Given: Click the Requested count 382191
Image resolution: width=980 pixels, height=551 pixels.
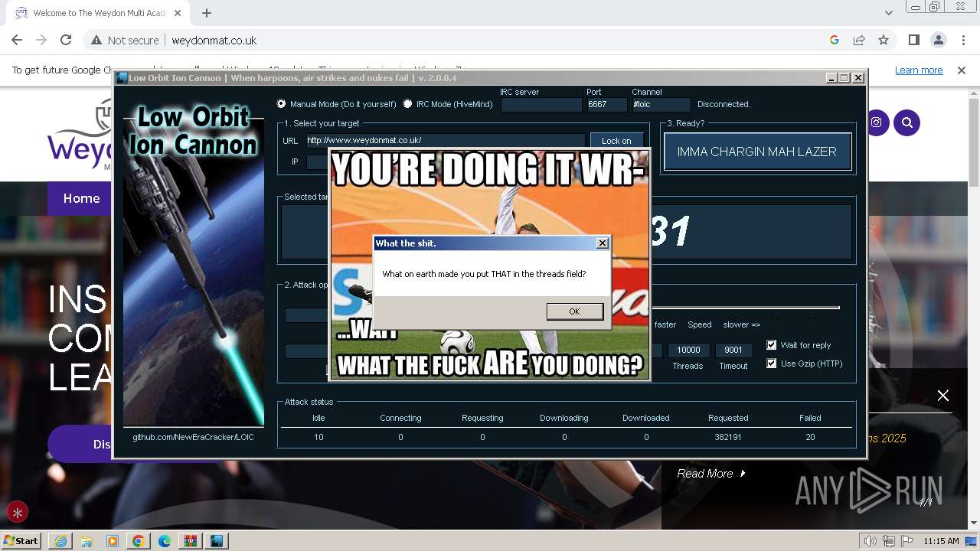Looking at the screenshot, I should tap(728, 437).
